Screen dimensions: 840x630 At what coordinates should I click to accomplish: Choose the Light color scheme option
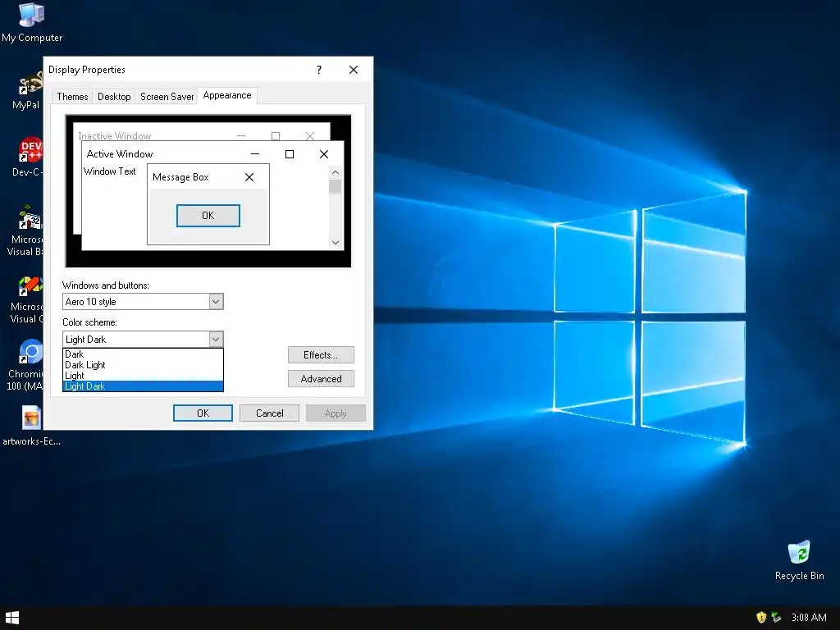click(143, 376)
